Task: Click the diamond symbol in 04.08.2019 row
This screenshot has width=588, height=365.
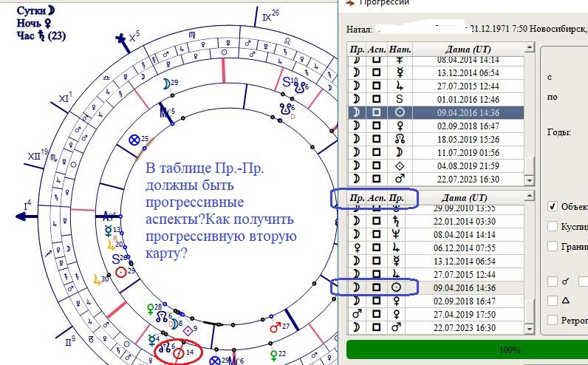Action: tap(400, 166)
